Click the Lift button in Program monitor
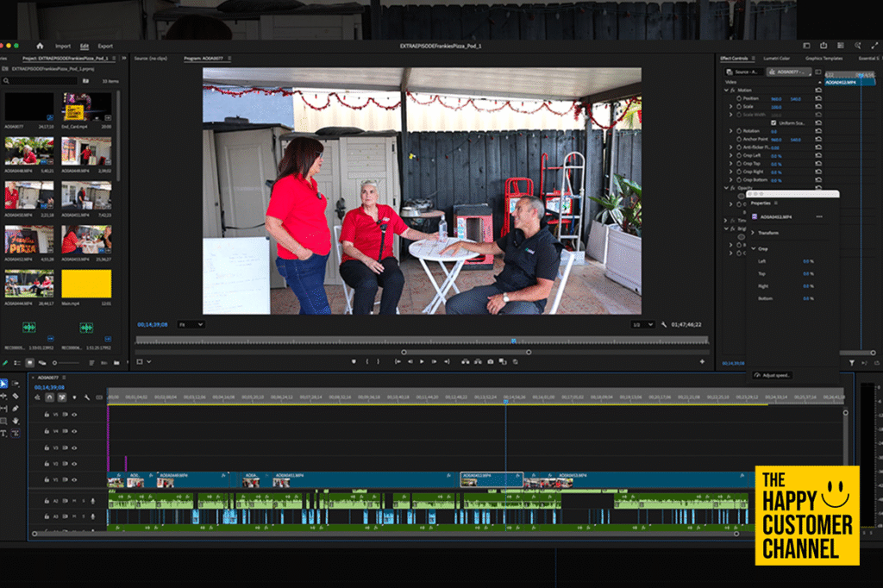 pyautogui.click(x=466, y=361)
